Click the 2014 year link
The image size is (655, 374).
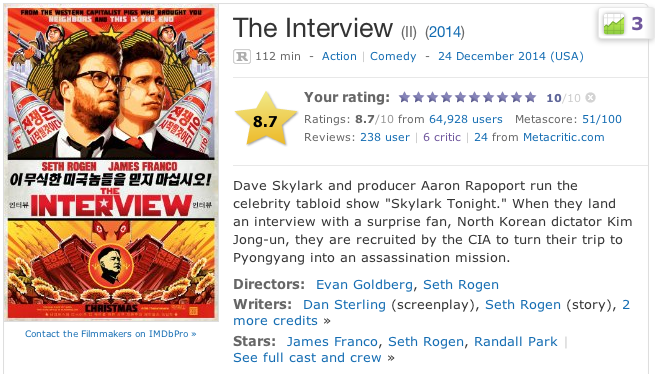click(x=445, y=32)
